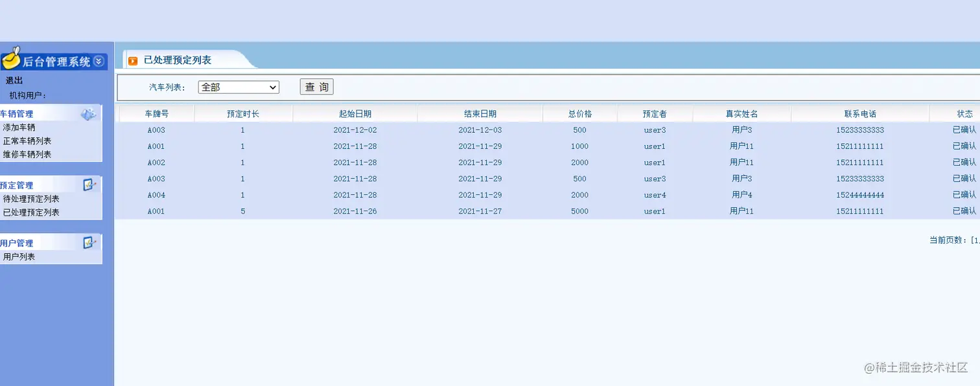Click total price 5000

coord(580,211)
